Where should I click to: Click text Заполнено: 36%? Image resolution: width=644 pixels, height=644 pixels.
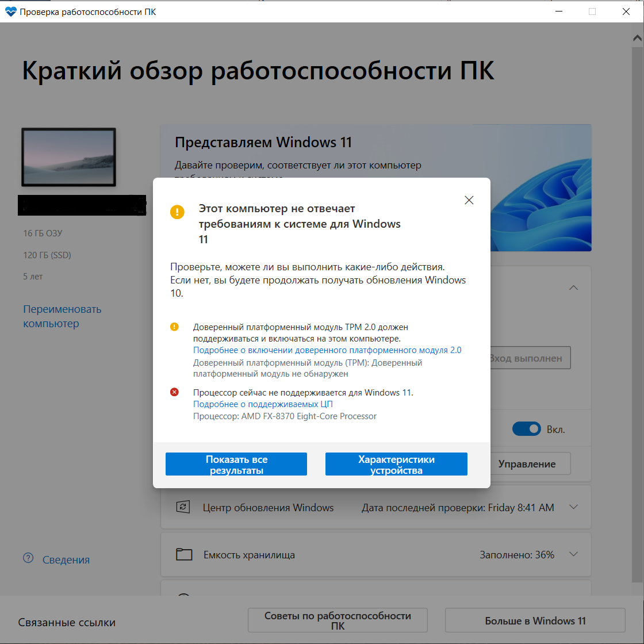click(517, 555)
